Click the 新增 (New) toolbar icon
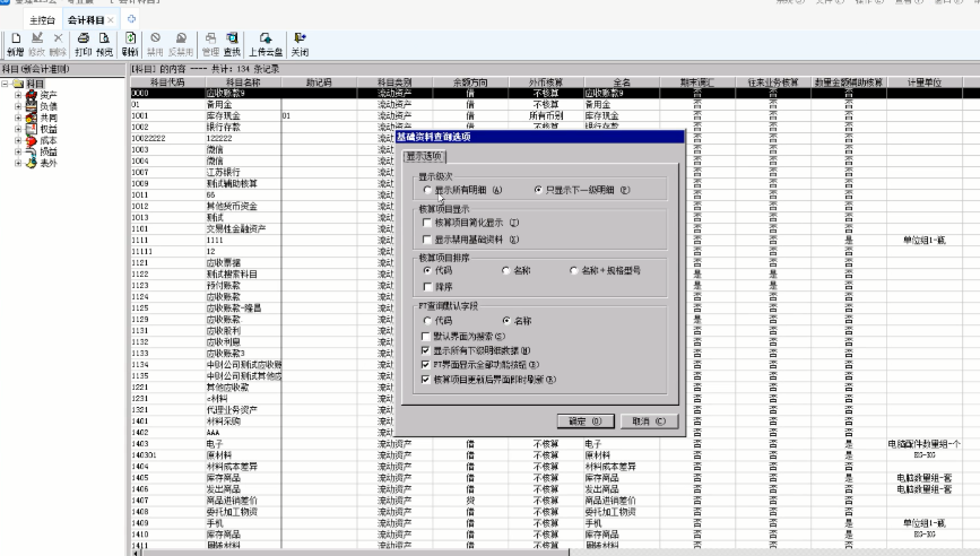Viewport: 980px width, 556px height. [15, 44]
